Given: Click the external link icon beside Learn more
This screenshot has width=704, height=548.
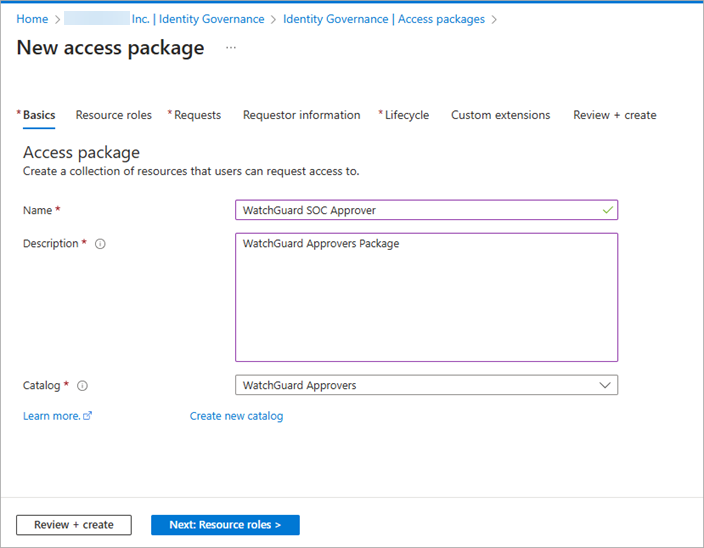Looking at the screenshot, I should pos(88,416).
